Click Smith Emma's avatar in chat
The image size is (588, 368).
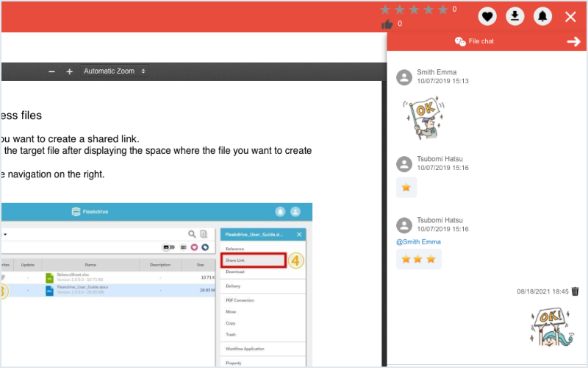pos(404,77)
